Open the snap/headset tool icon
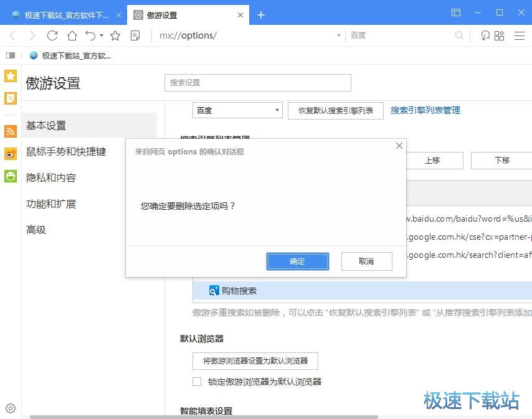Image resolution: width=532 pixels, height=419 pixels. coord(485,35)
